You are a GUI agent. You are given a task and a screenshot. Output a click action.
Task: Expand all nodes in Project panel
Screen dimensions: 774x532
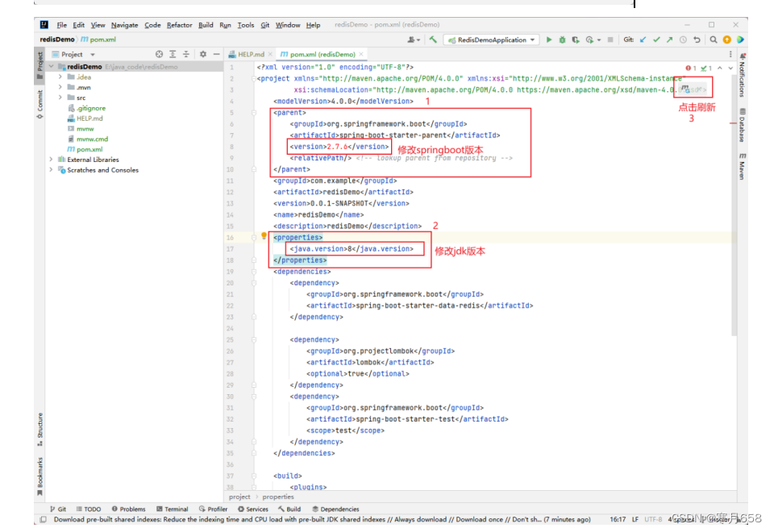point(173,54)
